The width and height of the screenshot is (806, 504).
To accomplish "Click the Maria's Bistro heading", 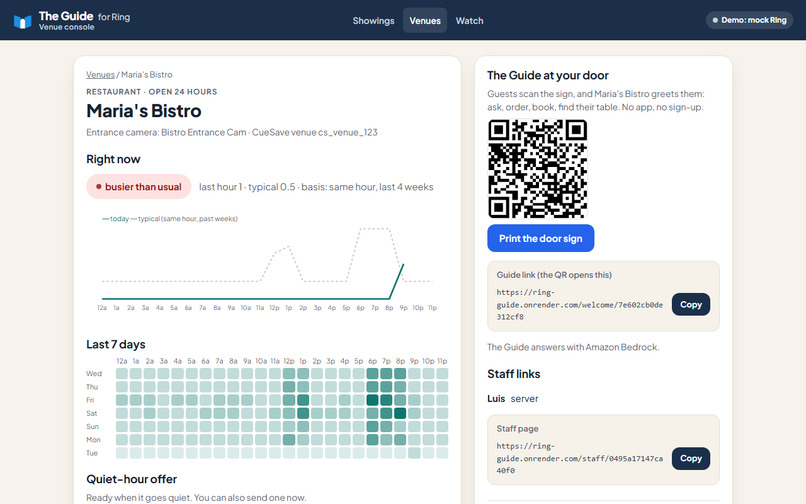I will [x=143, y=111].
